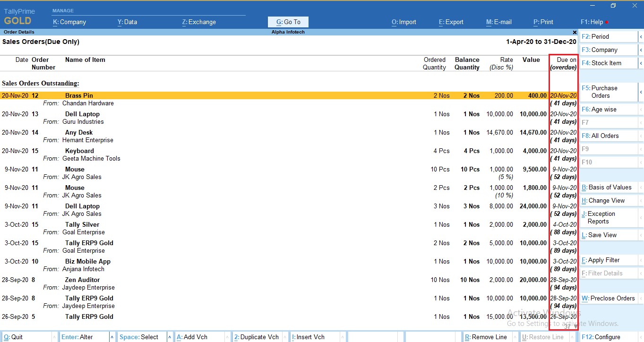Restore down the TallyPrime window

click(x=613, y=6)
